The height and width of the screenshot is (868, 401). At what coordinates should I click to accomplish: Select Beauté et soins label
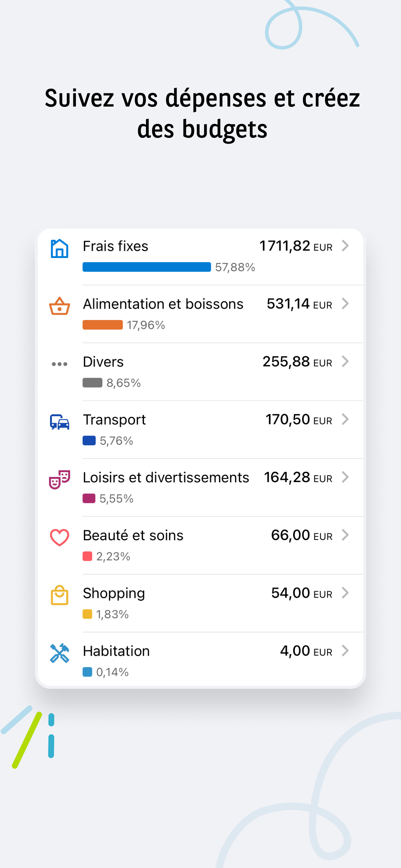[133, 535]
